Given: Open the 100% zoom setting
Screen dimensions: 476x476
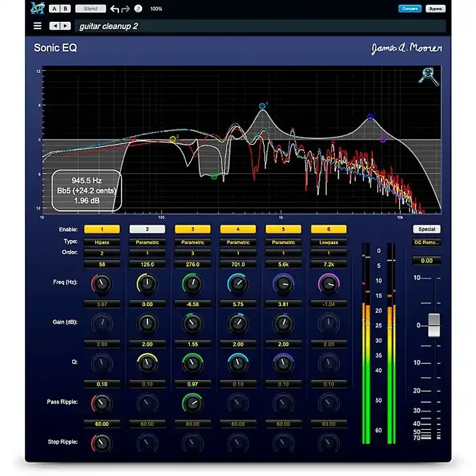Looking at the screenshot, I should (x=156, y=9).
